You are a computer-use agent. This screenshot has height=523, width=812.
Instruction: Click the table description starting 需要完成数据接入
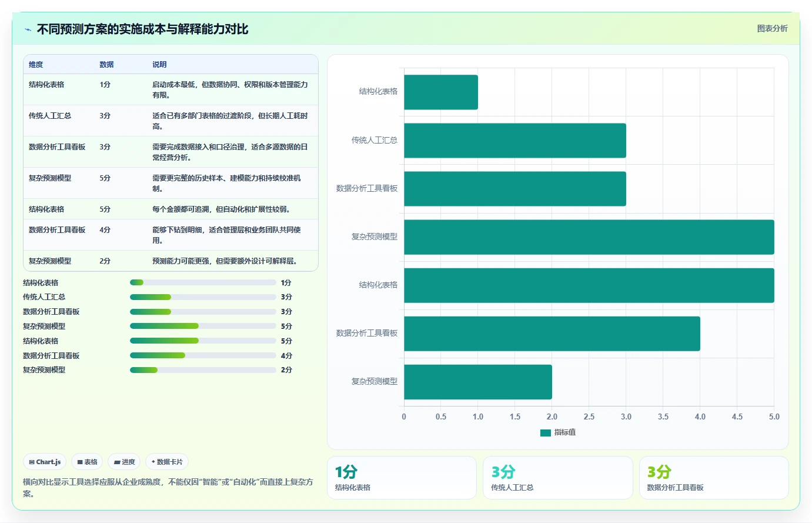230,152
